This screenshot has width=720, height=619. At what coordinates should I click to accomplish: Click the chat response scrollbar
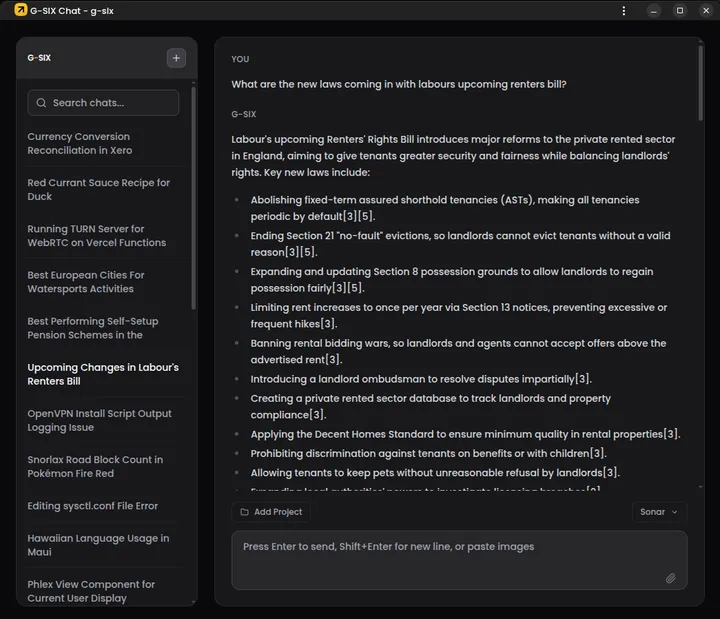pyautogui.click(x=700, y=83)
